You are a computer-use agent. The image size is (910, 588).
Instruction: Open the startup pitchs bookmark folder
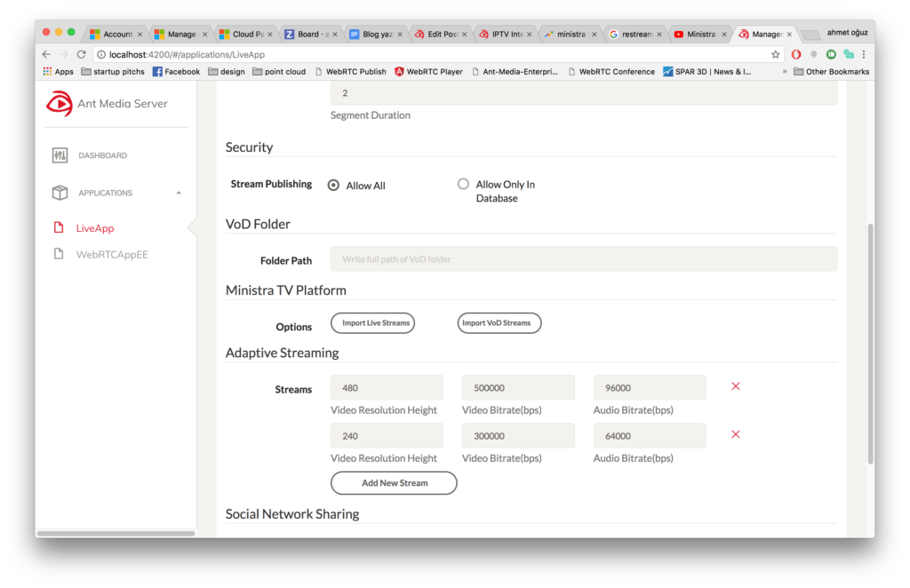113,71
